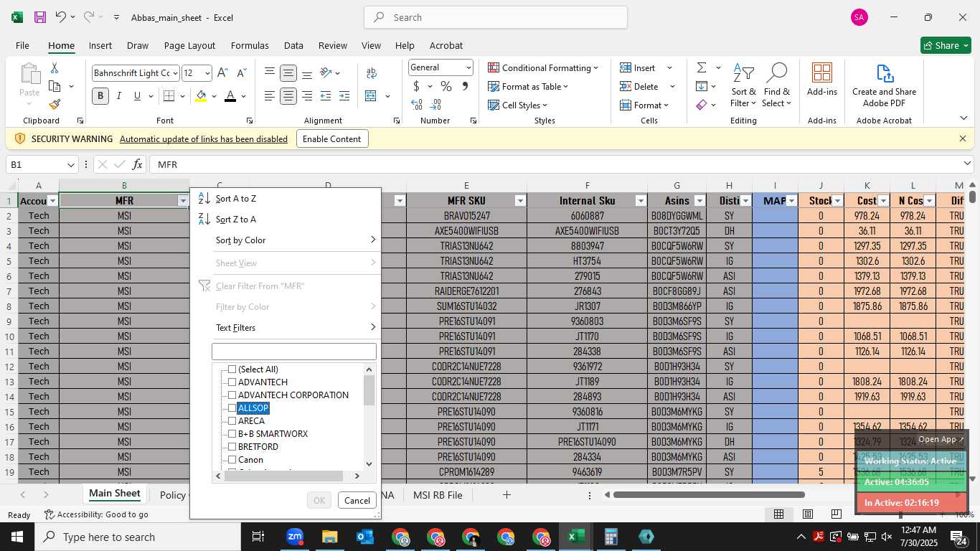Click link update disabled warning link
The width and height of the screenshot is (980, 551).
pyautogui.click(x=204, y=139)
